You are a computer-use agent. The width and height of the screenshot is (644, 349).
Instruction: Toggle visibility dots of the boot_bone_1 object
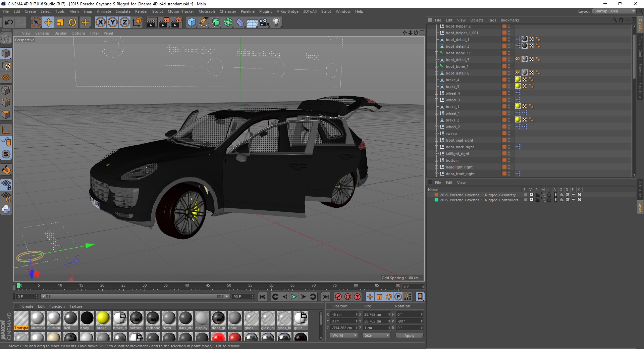(x=509, y=66)
